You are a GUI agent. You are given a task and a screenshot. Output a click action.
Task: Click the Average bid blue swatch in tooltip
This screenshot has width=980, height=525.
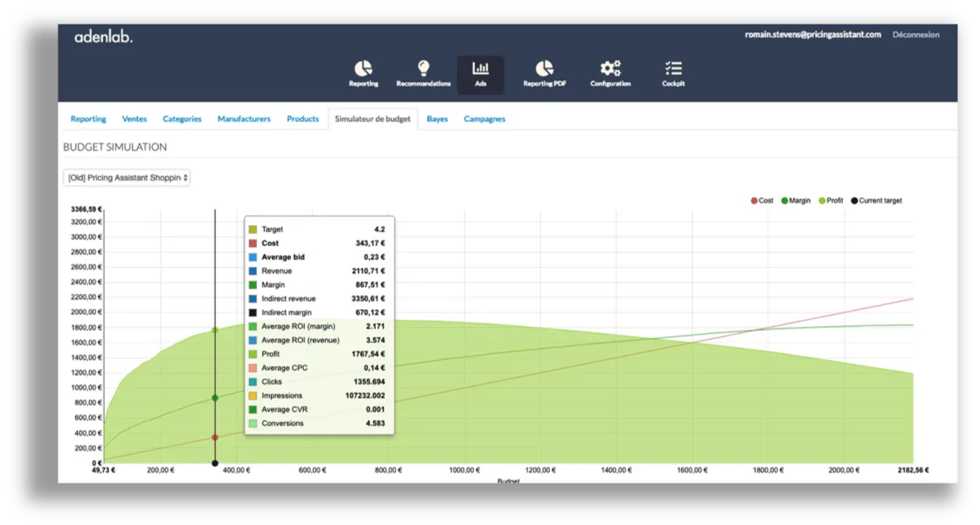click(x=252, y=257)
